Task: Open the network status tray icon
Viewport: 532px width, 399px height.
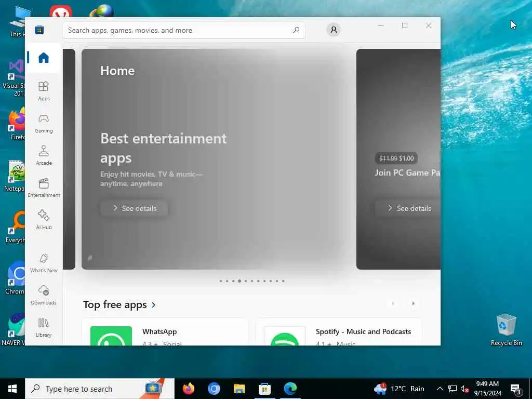Action: coord(453,389)
